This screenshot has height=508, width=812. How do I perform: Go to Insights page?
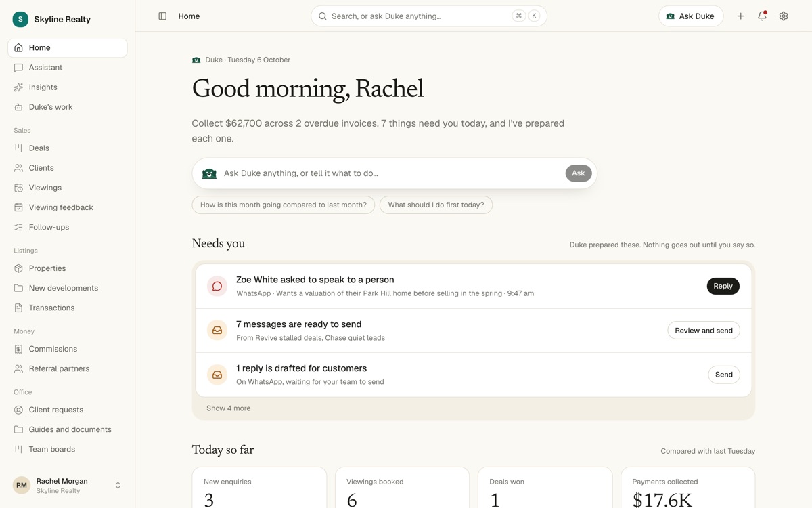tap(67, 87)
